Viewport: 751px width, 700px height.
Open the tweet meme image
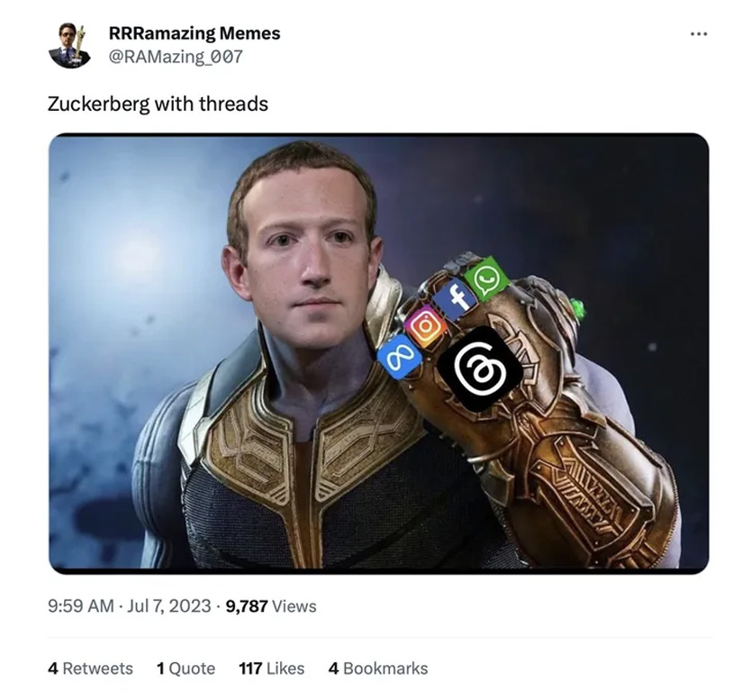tap(379, 353)
